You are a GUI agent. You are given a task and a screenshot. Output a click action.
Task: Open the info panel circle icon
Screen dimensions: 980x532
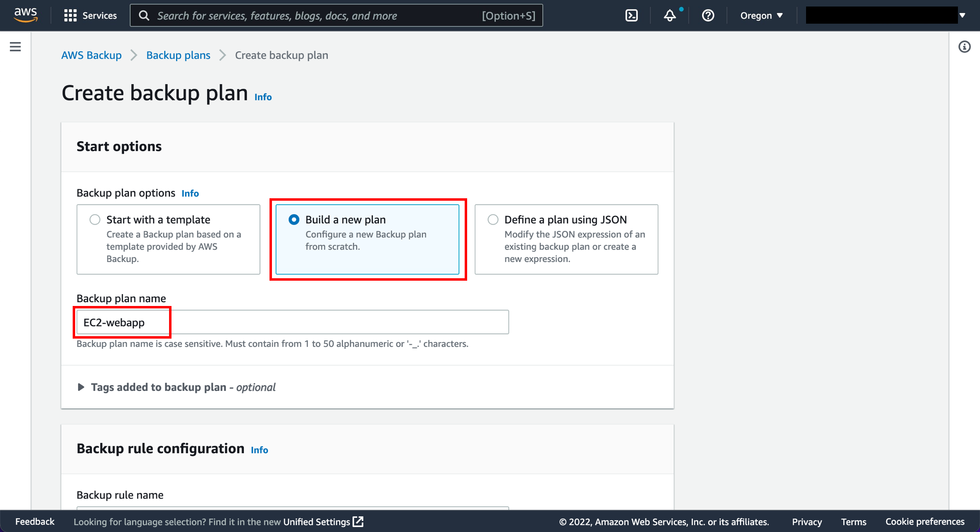point(964,47)
